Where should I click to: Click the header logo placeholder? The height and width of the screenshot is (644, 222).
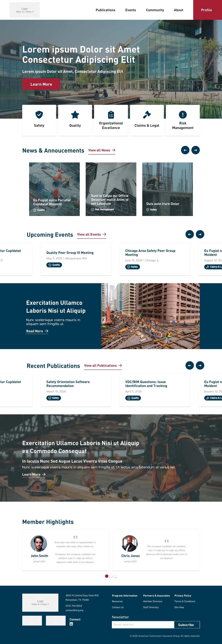click(25, 10)
